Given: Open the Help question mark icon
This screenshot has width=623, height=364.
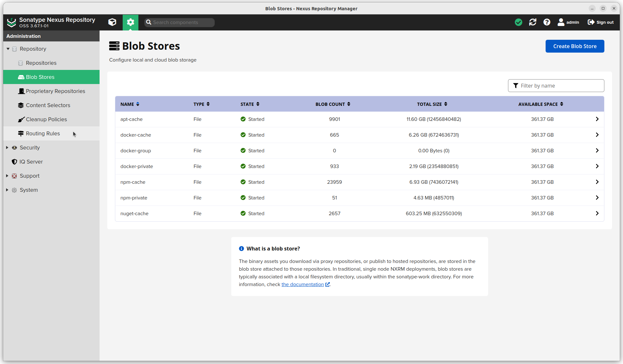Looking at the screenshot, I should pos(547,22).
